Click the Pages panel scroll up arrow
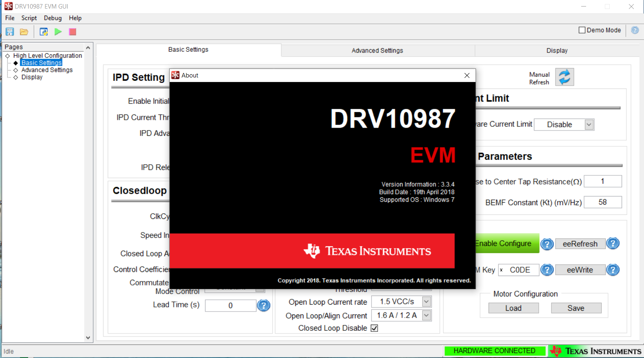The width and height of the screenshot is (644, 358). pyautogui.click(x=88, y=48)
